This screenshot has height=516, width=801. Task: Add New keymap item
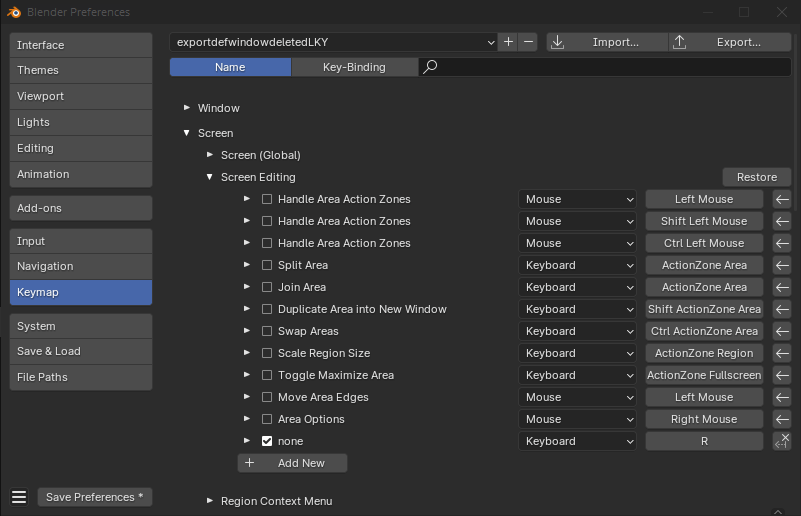(x=292, y=463)
